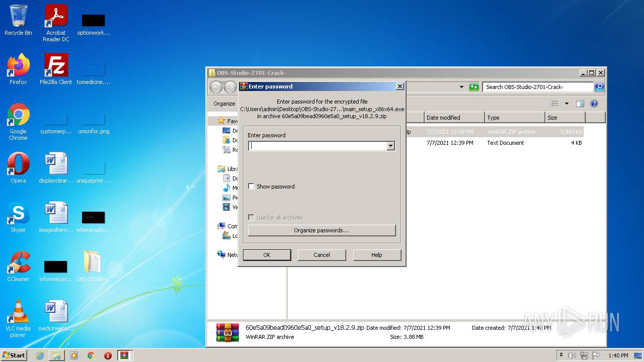The width and height of the screenshot is (644, 362).
Task: Launch VLC media player desktop shortcut
Action: pyautogui.click(x=18, y=319)
